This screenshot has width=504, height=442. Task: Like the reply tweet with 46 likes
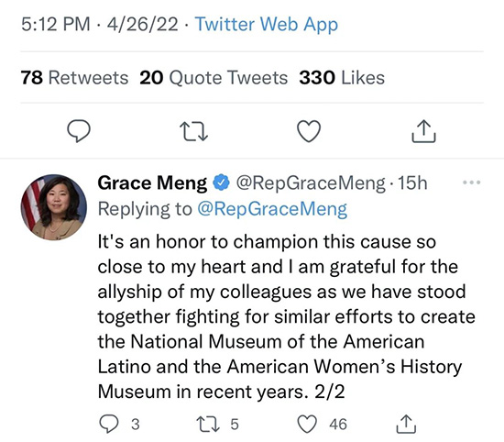(x=307, y=424)
